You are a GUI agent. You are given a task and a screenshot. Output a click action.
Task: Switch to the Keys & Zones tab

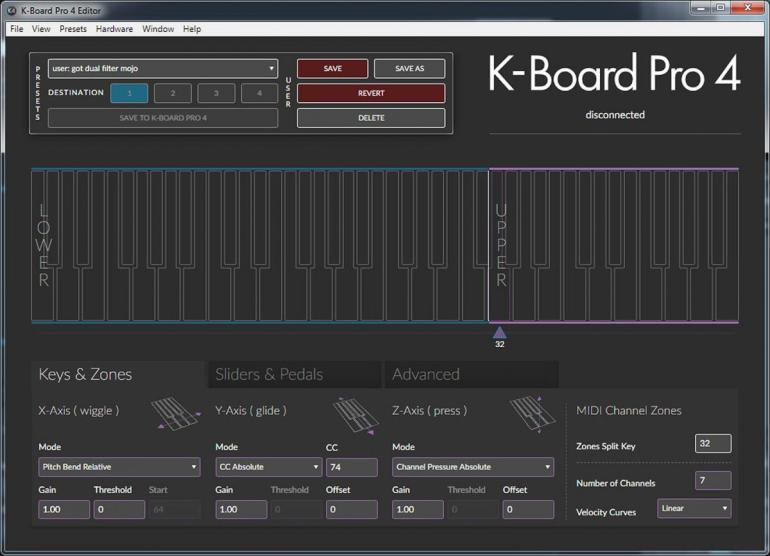(118, 374)
